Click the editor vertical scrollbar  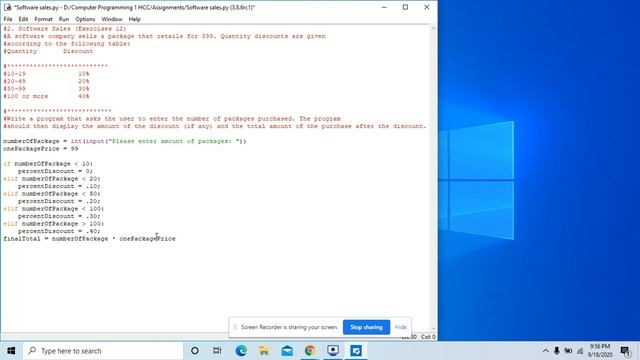point(433,178)
